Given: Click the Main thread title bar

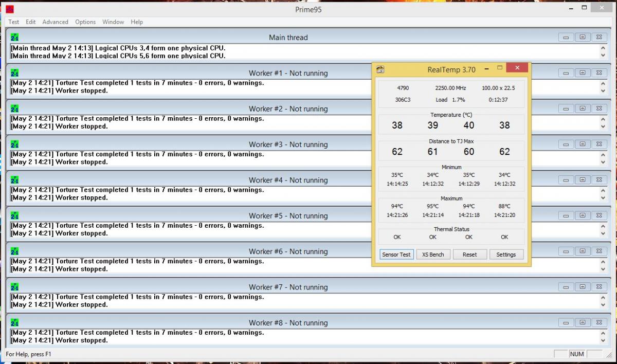Looking at the screenshot, I should click(288, 38).
